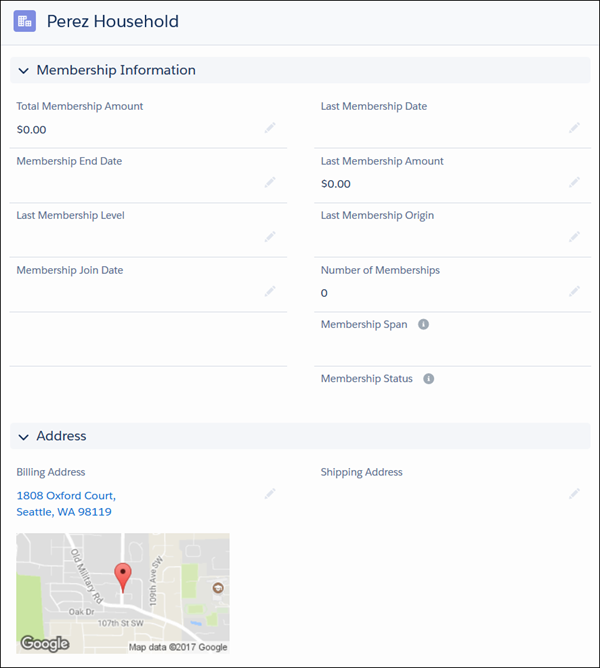Edit Last Membership Date pencil icon
This screenshot has height=668, width=600.
pyautogui.click(x=574, y=127)
